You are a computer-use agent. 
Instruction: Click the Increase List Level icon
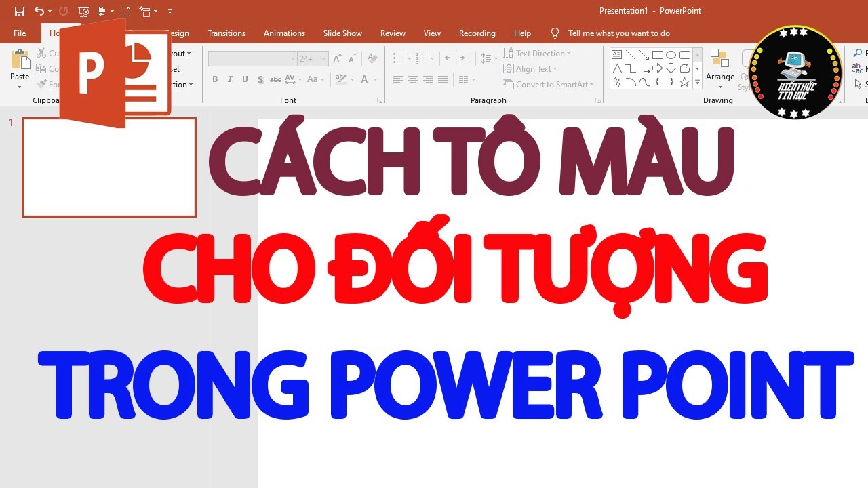click(465, 59)
